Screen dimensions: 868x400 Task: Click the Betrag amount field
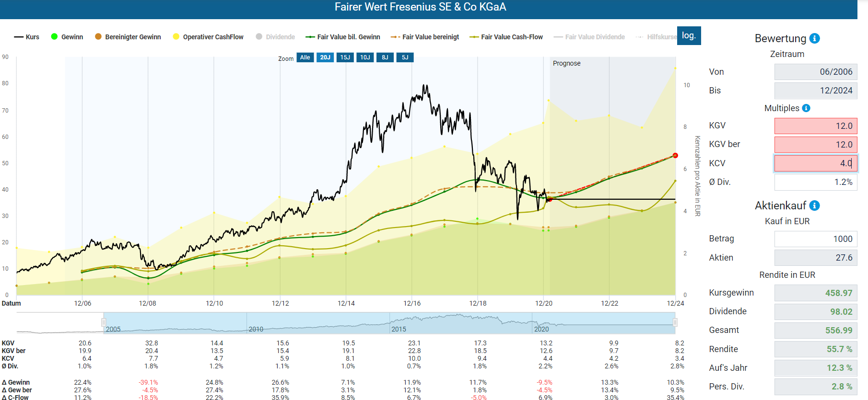816,239
